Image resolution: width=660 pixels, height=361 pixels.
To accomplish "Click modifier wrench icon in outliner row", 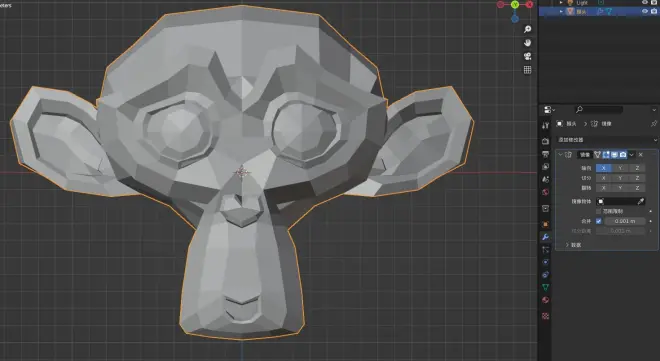I will tap(600, 12).
